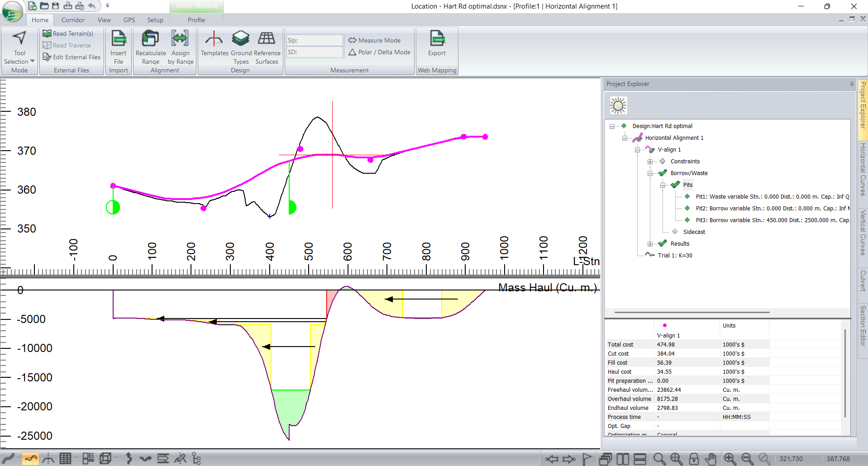
Task: Enable Polar / Delta Mode
Action: [x=379, y=52]
